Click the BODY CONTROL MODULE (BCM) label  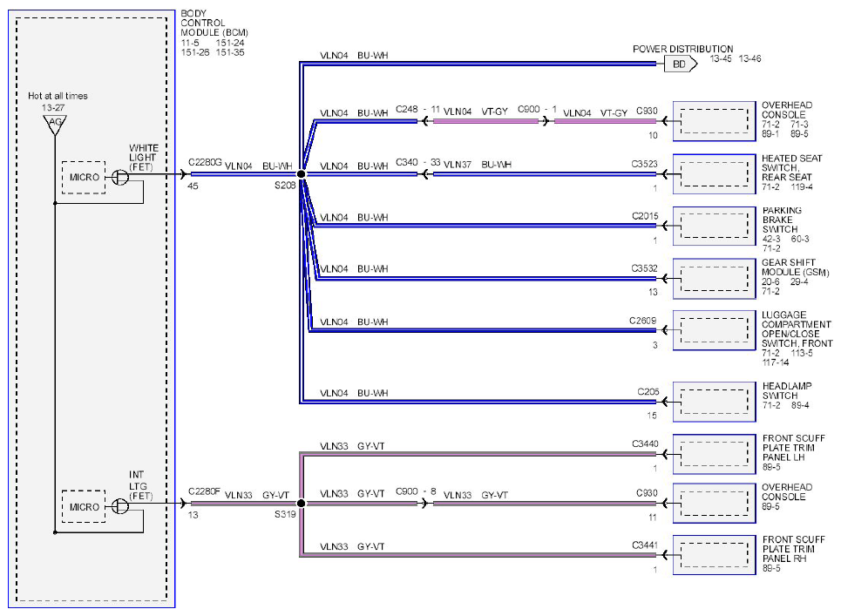coord(214,23)
